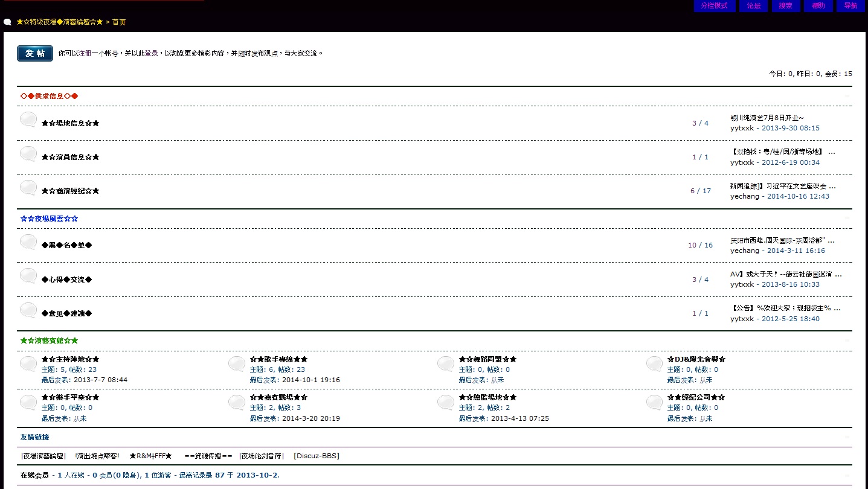Collapse the ◇◆供求信息◇◆ category section
Viewport: 868px width, 489px height.
click(x=846, y=97)
